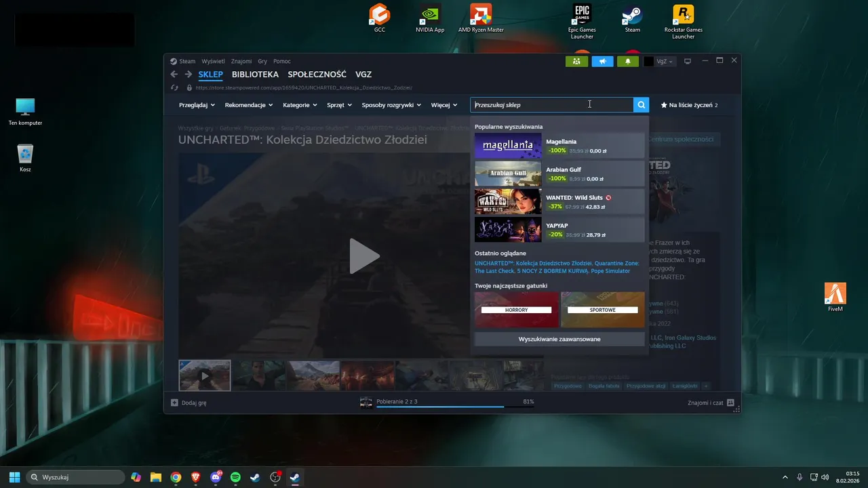Viewport: 868px width, 488px height.
Task: Click the magnifier search button
Action: [x=641, y=105]
